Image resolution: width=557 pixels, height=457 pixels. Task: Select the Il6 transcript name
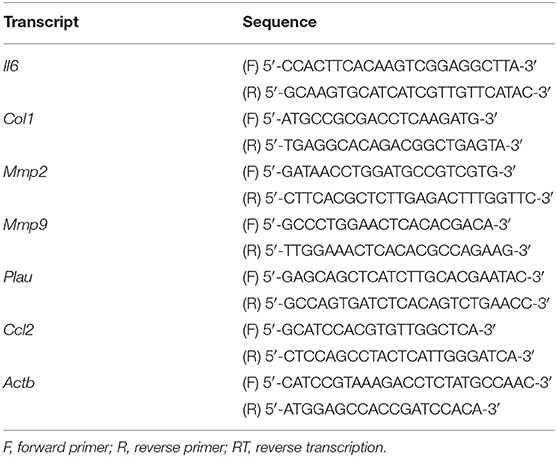pyautogui.click(x=11, y=66)
